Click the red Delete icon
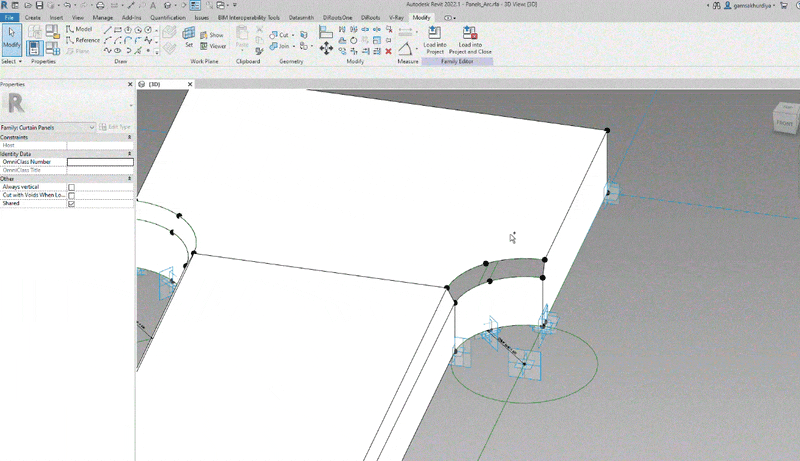Screen dimensions: 800x461 click(388, 51)
